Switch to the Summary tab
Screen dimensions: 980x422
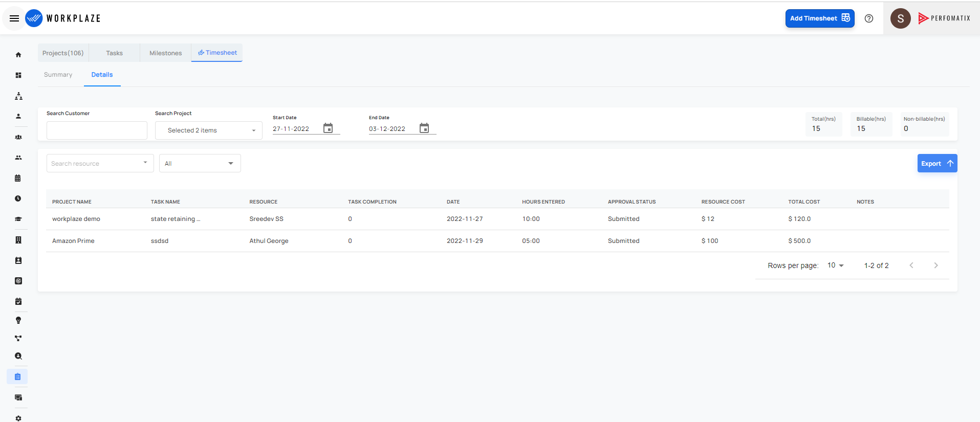[58, 75]
